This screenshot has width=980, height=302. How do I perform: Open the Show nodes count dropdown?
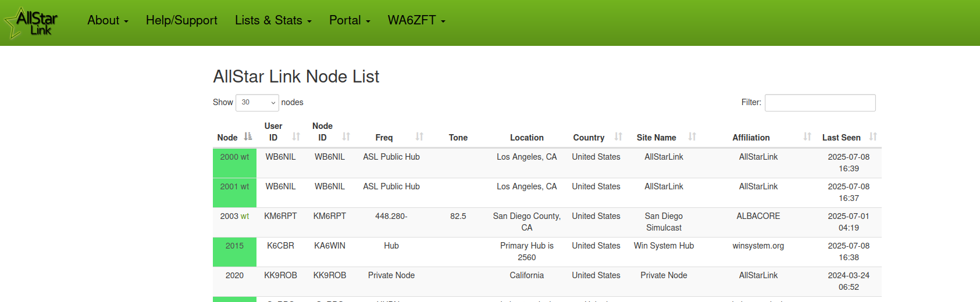click(257, 102)
